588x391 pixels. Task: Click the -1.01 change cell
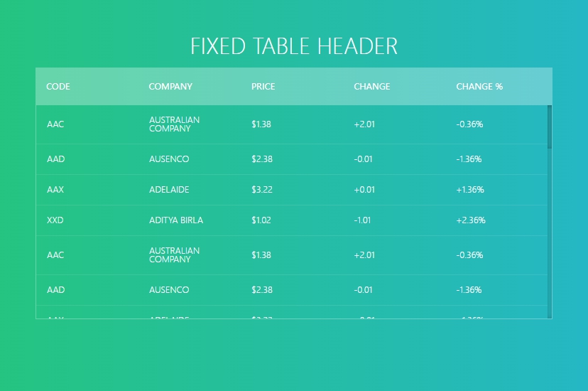pyautogui.click(x=362, y=220)
